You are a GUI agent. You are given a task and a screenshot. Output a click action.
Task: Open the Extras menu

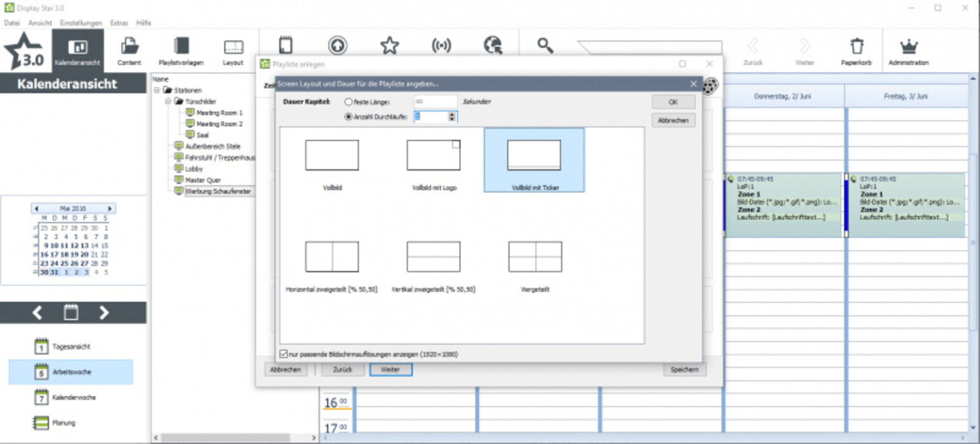pos(119,23)
